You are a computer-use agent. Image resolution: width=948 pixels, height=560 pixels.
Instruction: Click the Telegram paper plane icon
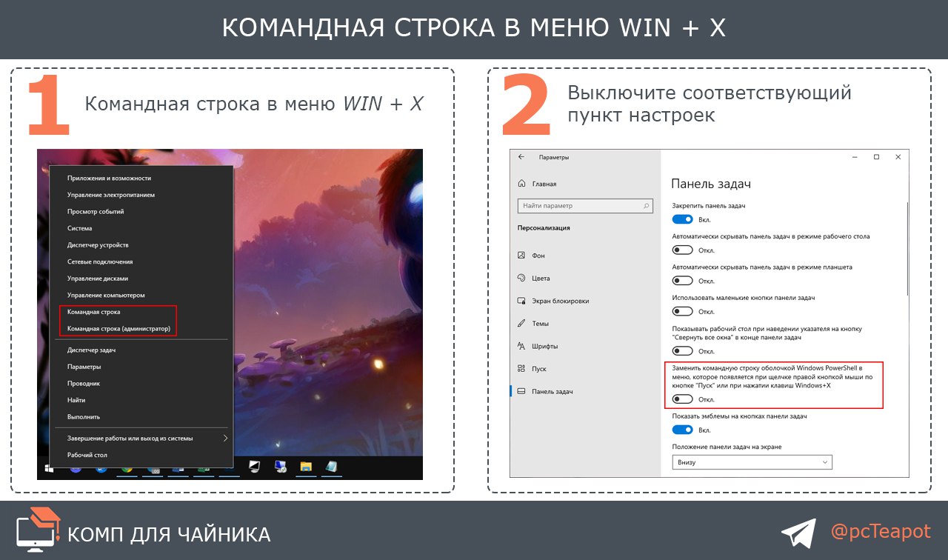[x=798, y=533]
